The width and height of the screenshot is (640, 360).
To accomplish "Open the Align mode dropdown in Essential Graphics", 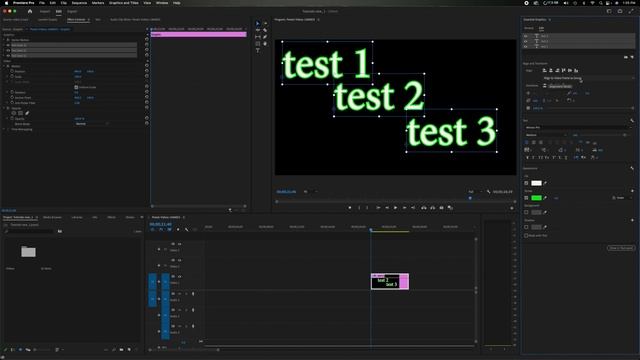I will (589, 78).
